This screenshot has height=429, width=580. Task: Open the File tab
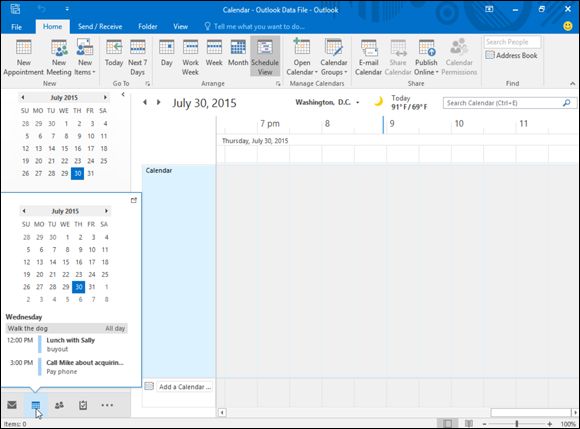[16, 27]
